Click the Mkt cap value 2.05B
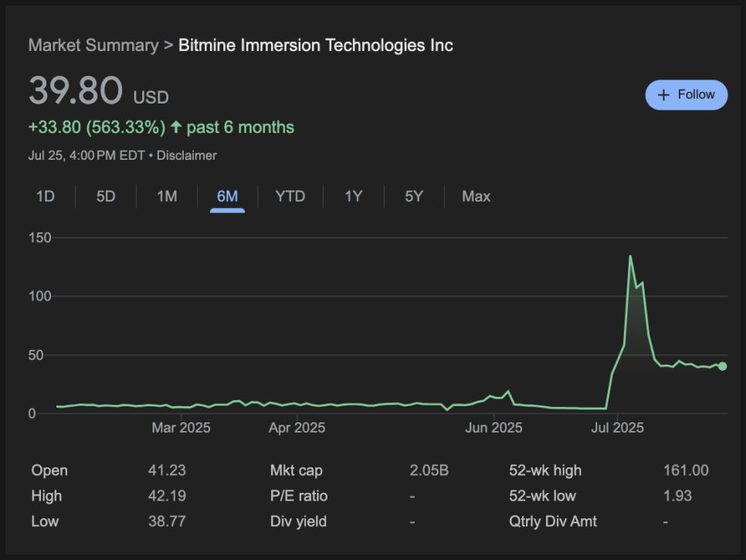The image size is (746, 560). 429,470
